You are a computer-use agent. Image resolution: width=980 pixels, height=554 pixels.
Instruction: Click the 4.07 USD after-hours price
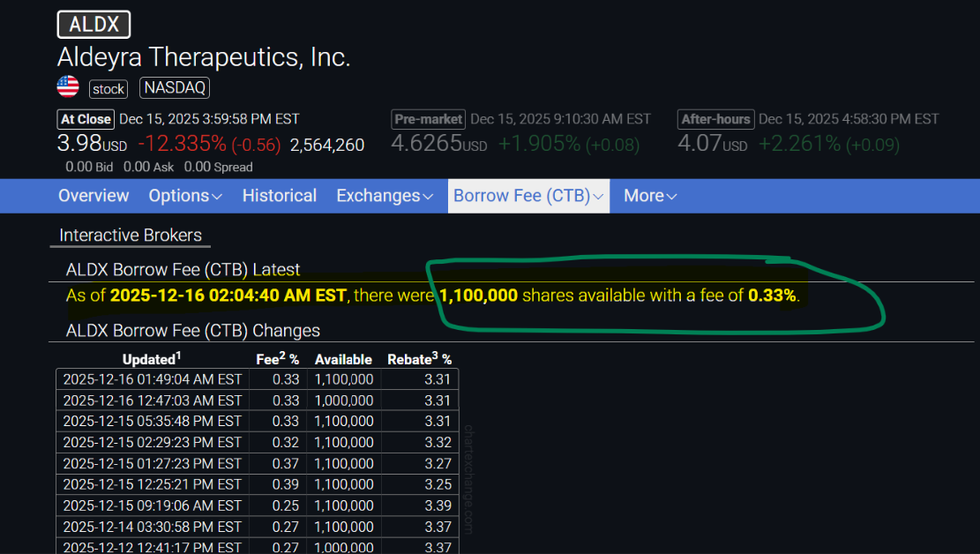click(713, 144)
